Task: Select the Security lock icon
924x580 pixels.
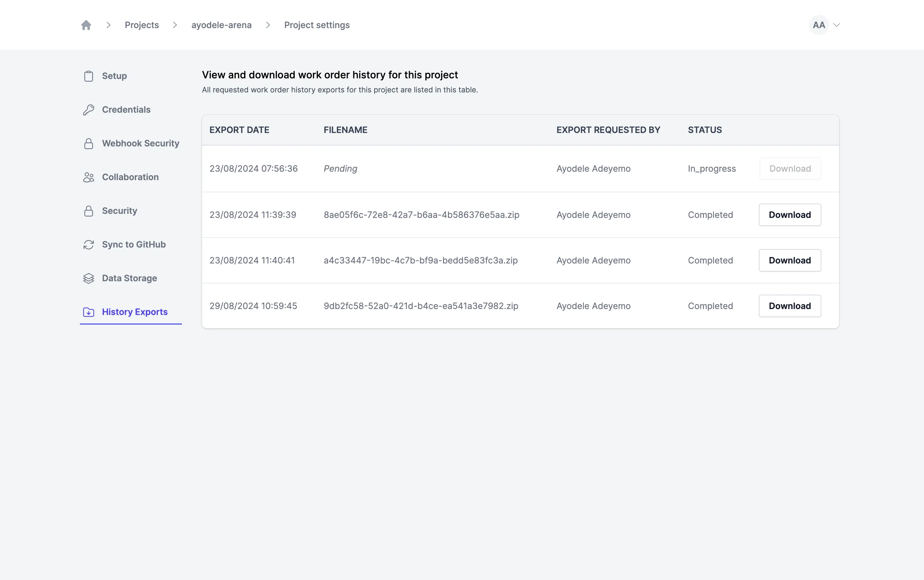Action: 89,211
